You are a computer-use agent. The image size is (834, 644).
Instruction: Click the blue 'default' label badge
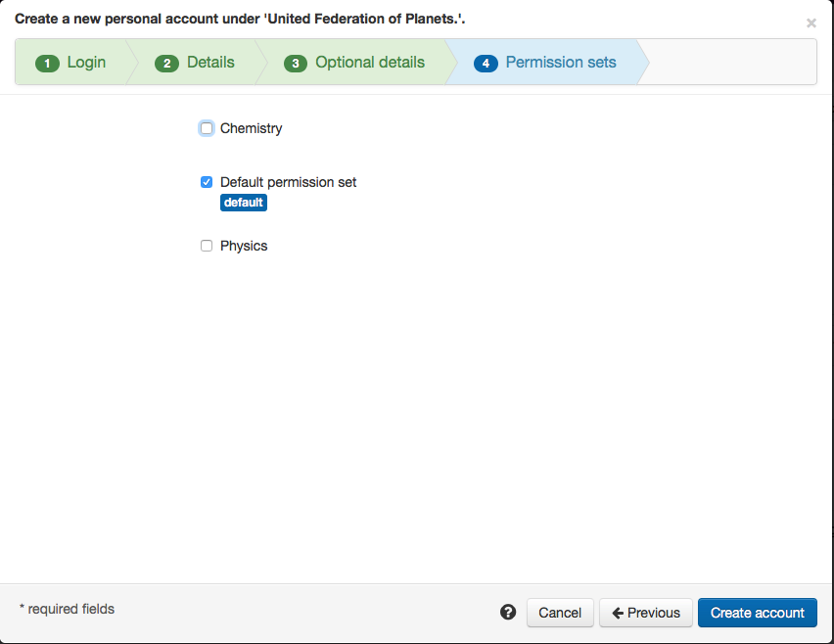point(243,203)
